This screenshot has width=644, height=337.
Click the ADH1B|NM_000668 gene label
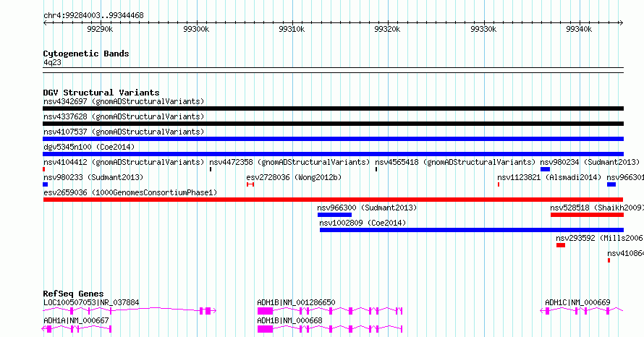point(289,320)
